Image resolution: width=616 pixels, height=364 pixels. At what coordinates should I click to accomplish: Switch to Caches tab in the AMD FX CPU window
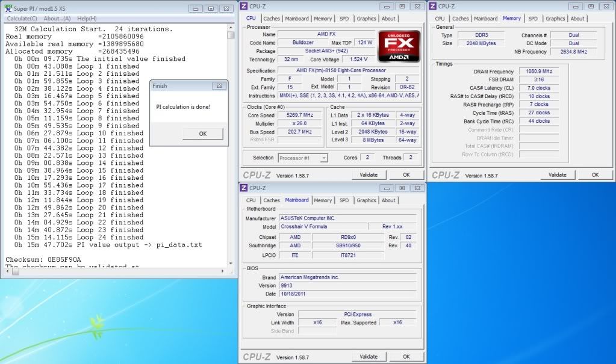[x=272, y=19]
